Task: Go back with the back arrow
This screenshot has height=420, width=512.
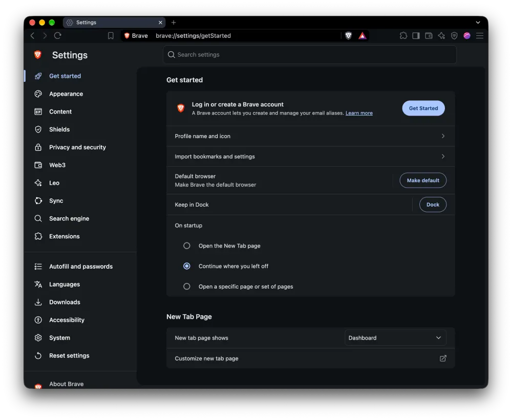Action: [32, 36]
